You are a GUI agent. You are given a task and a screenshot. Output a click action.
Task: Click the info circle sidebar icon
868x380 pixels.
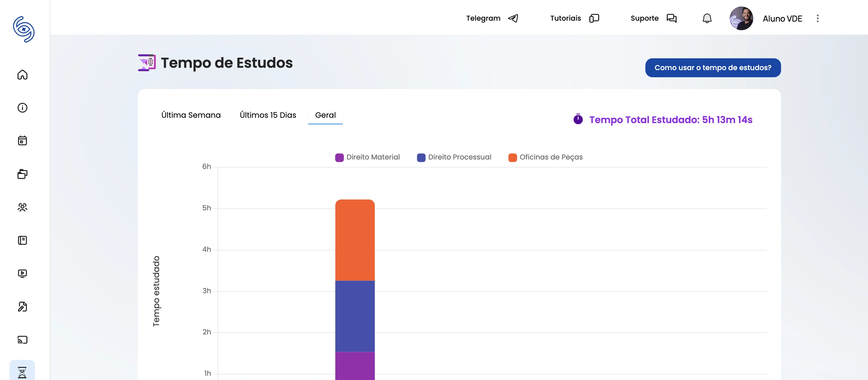(x=22, y=107)
